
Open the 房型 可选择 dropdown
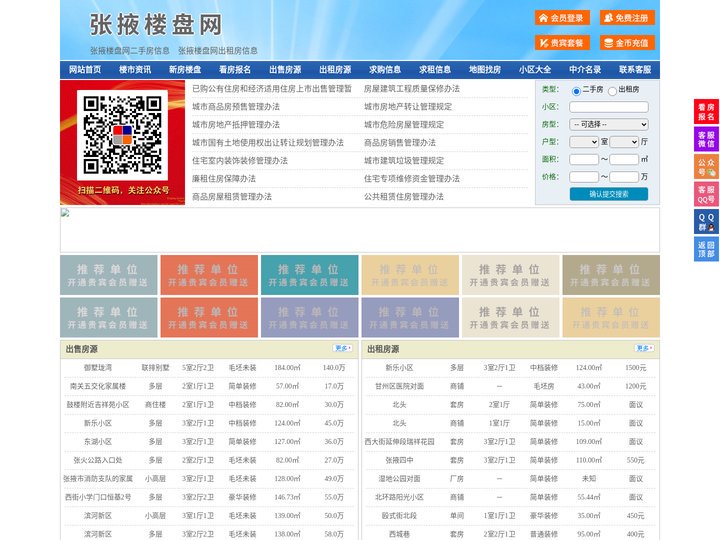(x=609, y=124)
